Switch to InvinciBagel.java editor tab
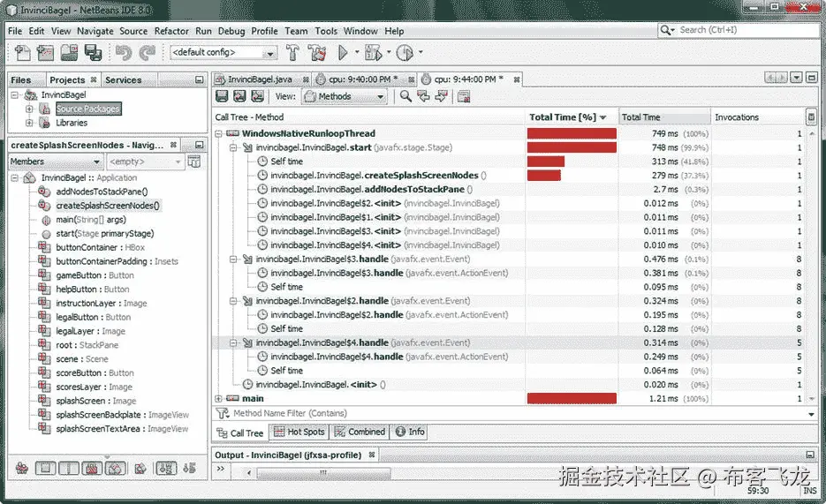The height and width of the screenshot is (504, 826). [260, 79]
